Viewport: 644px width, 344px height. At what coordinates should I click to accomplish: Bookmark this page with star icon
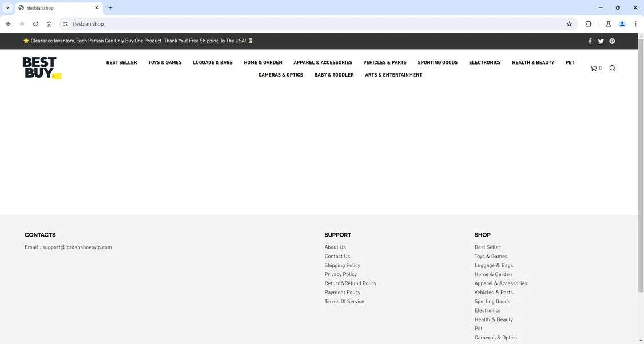tap(569, 24)
